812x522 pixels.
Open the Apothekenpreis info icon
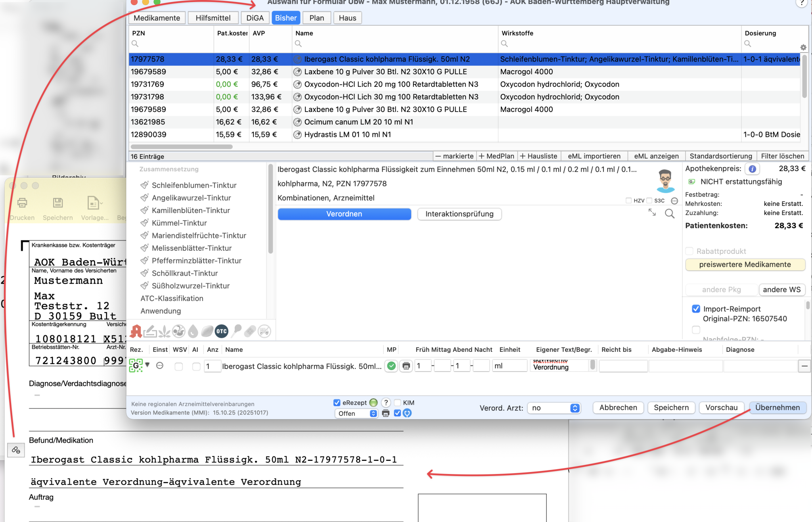pos(753,169)
